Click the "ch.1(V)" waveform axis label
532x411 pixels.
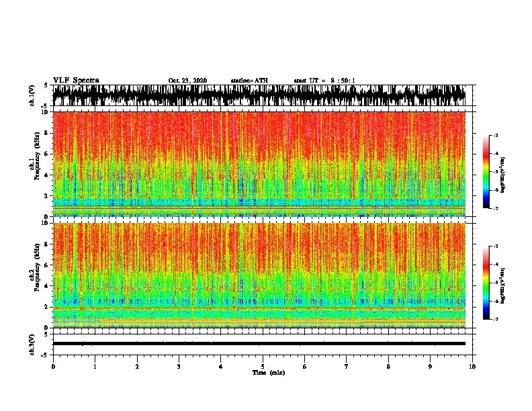click(x=32, y=95)
